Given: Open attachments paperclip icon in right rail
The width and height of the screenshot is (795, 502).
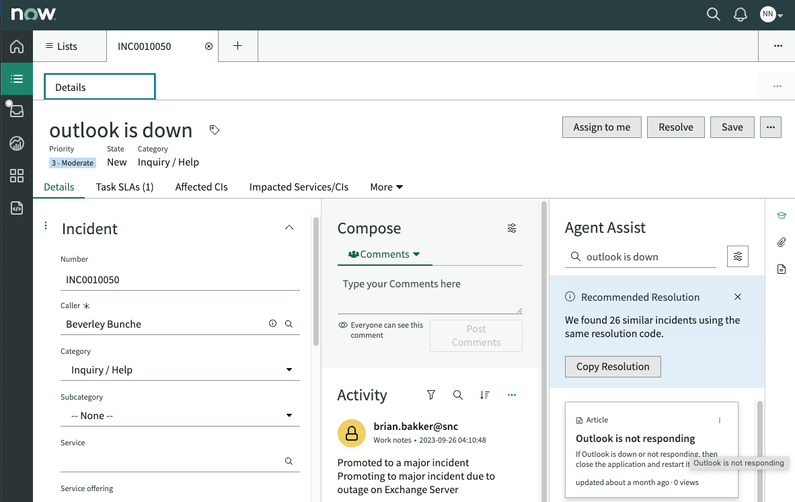Looking at the screenshot, I should tap(781, 242).
